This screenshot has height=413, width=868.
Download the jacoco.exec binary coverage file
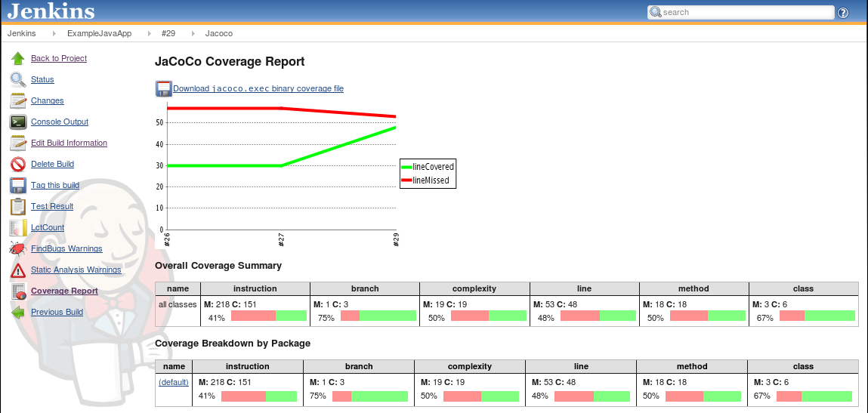pos(258,89)
